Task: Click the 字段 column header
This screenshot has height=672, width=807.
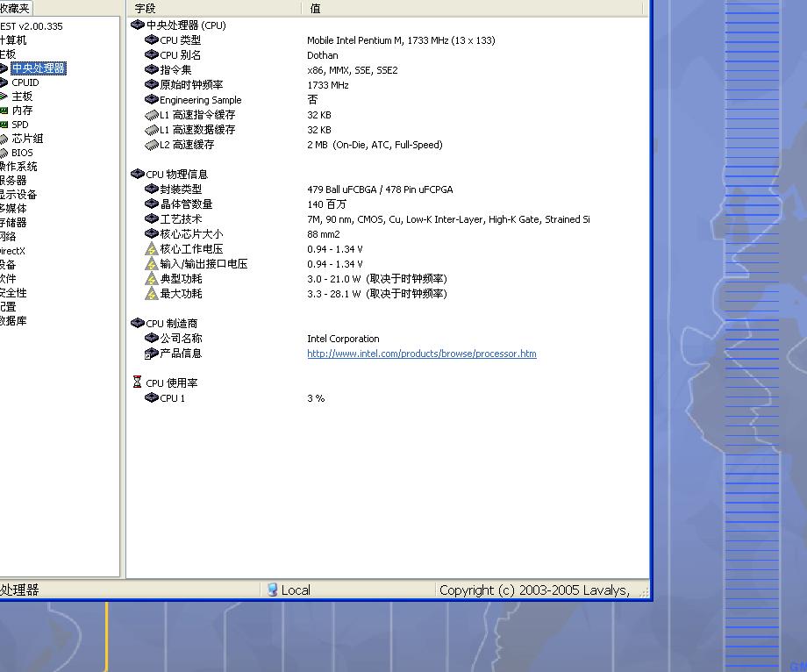Action: [x=214, y=8]
